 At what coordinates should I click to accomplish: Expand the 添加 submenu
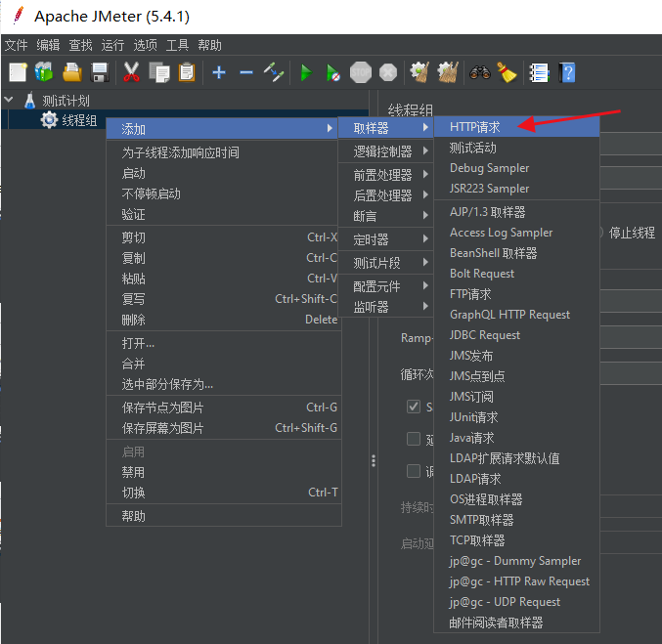point(222,129)
